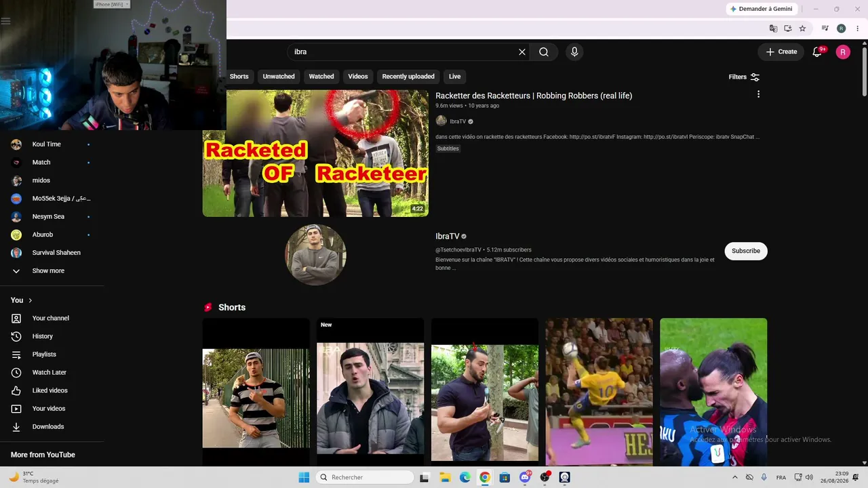Open the IbraTV channel profile picture
The height and width of the screenshot is (488, 868).
315,255
